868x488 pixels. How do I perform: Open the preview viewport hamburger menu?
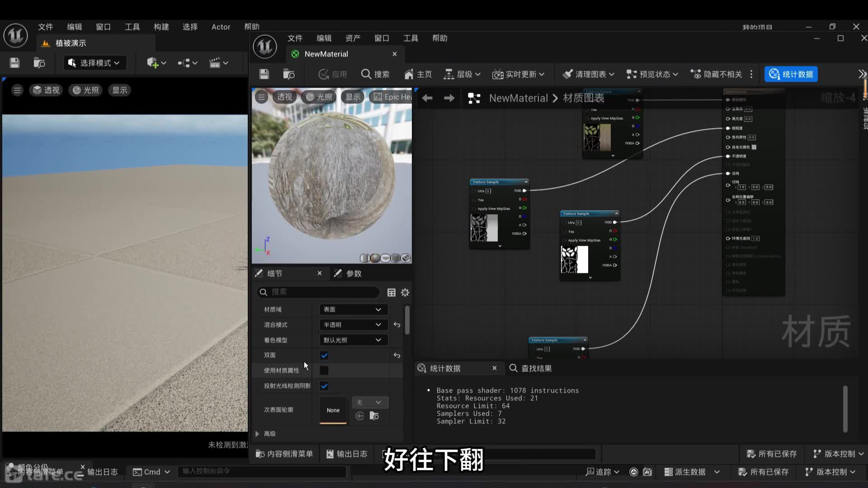[261, 97]
